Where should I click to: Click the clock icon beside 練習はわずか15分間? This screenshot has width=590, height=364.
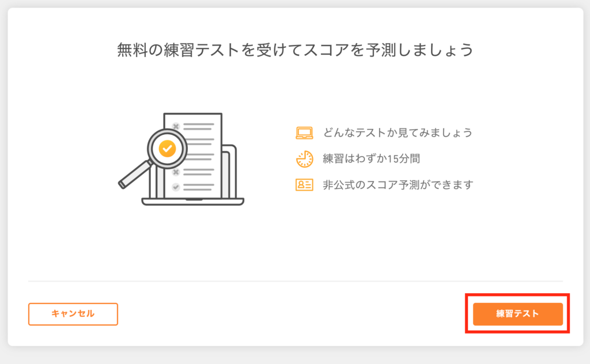point(304,159)
